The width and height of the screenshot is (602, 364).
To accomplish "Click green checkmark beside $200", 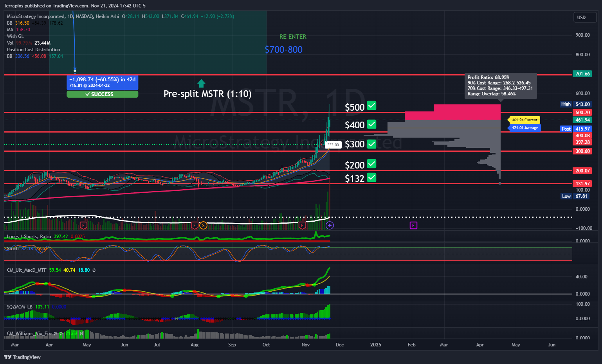I will pos(371,164).
